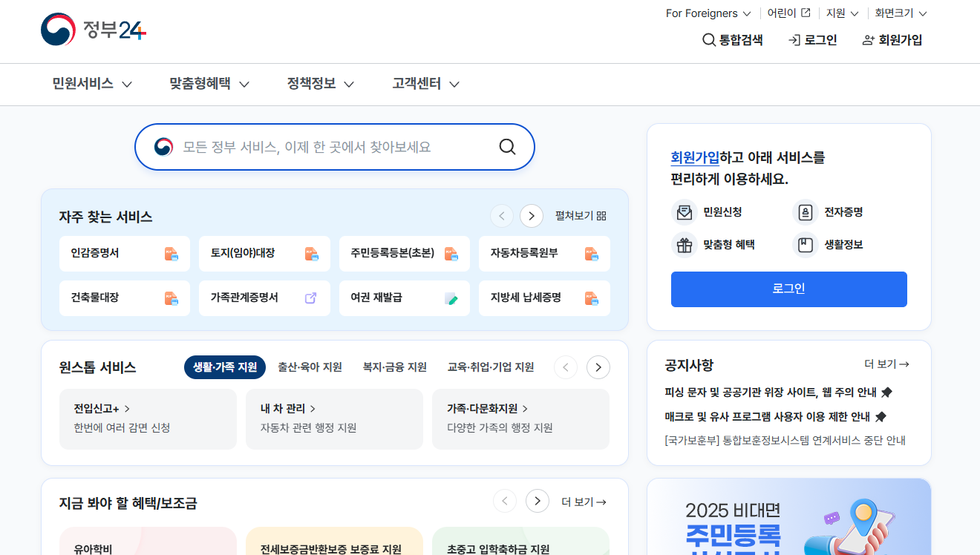Open 건축물대장 document icon

coord(171,298)
